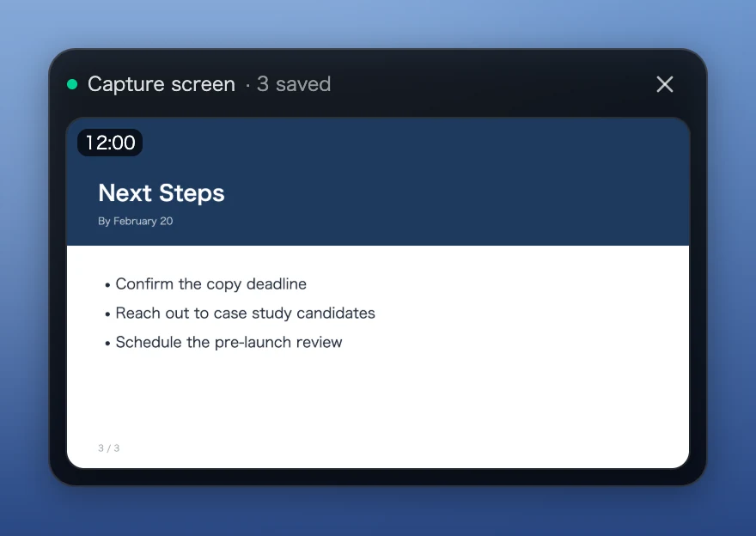Click the 3 / 3 slide counter
The width and height of the screenshot is (756, 536).
[x=108, y=448]
